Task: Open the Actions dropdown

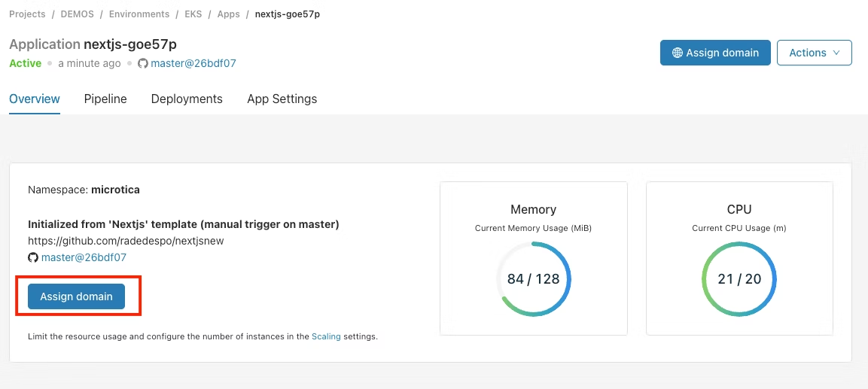Action: click(x=815, y=53)
